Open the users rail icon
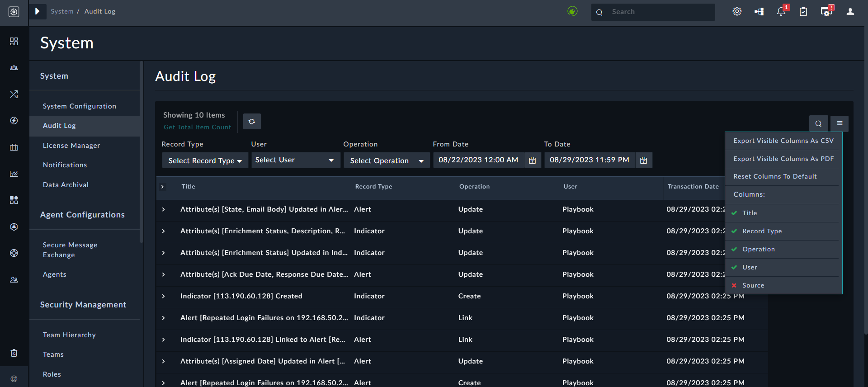Image resolution: width=868 pixels, height=387 pixels. click(14, 279)
